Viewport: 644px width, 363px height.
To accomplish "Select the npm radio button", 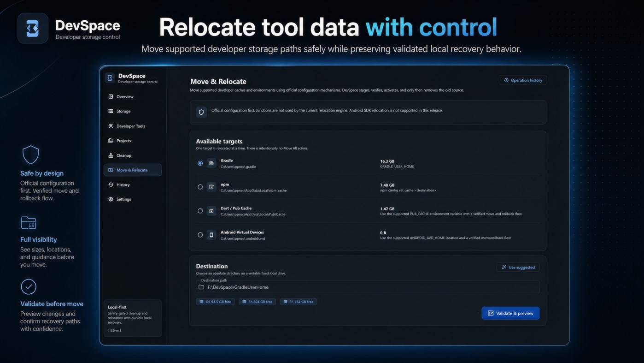I will [x=200, y=187].
